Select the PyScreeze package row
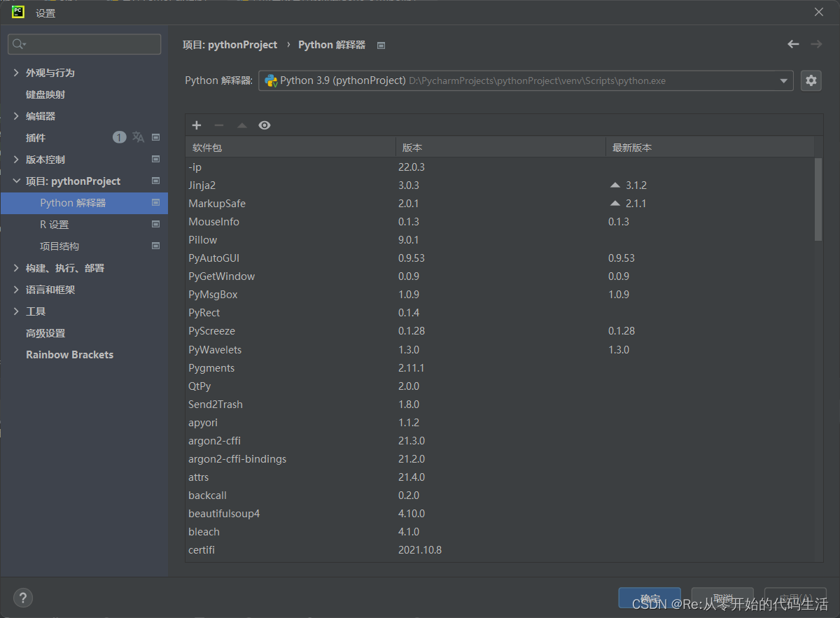The image size is (840, 618). [500, 331]
